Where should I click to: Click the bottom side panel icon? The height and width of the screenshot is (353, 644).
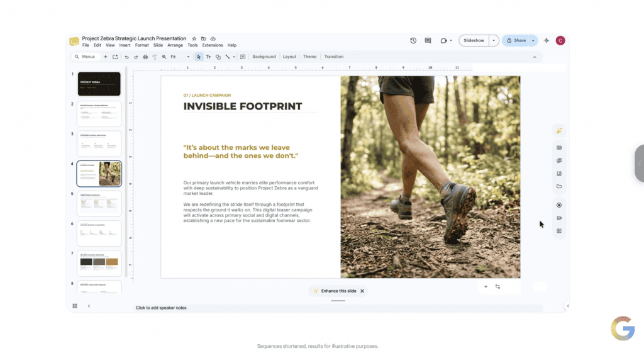point(559,231)
